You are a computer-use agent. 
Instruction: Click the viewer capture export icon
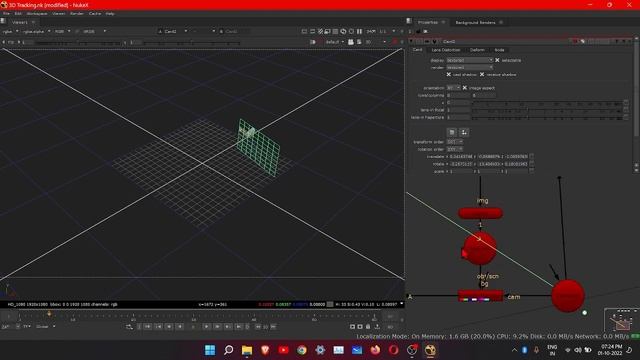click(377, 327)
